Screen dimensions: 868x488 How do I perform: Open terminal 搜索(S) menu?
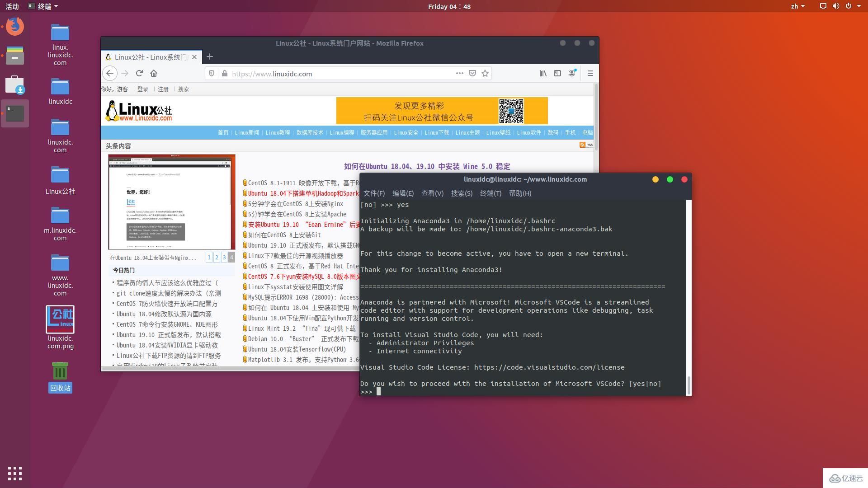pyautogui.click(x=462, y=193)
